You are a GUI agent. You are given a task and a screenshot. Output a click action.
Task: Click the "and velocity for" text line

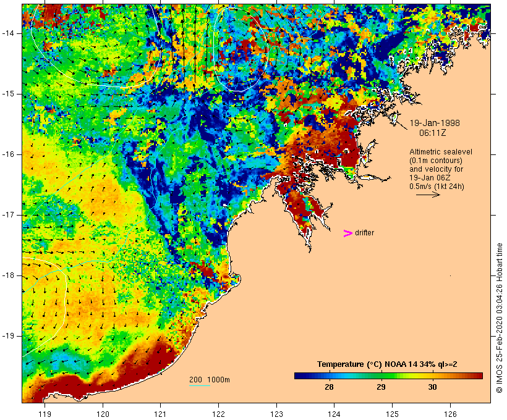click(436, 169)
